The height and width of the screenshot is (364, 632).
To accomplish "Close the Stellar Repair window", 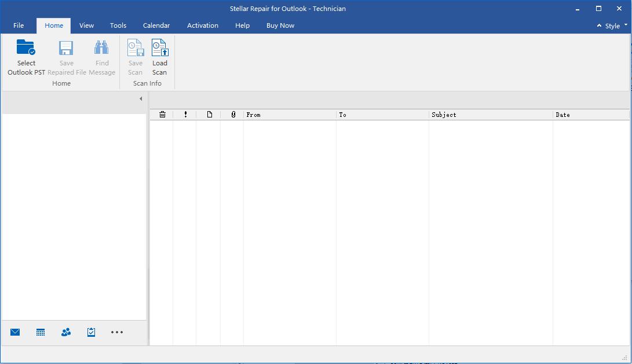I will pos(619,9).
